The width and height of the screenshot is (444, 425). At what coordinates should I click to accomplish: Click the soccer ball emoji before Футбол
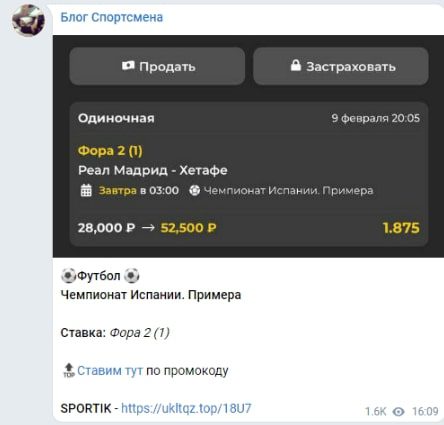(68, 276)
